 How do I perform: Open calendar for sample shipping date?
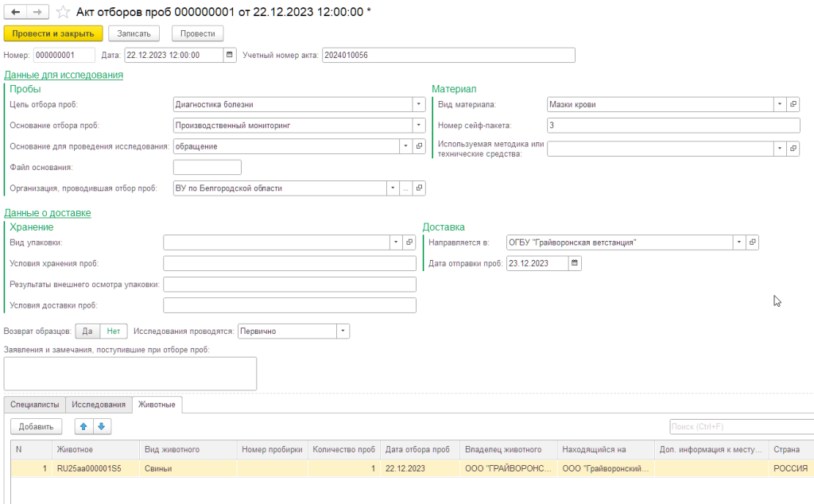tap(575, 263)
